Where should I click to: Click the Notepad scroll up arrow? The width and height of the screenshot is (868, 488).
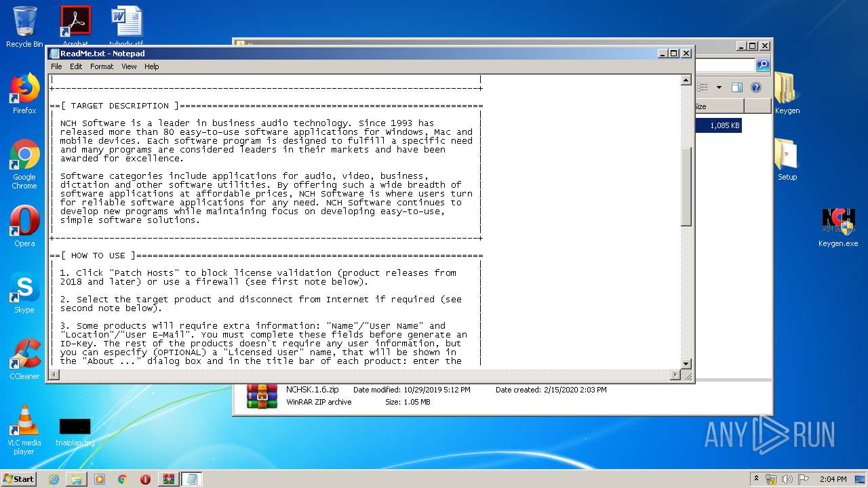tap(686, 80)
